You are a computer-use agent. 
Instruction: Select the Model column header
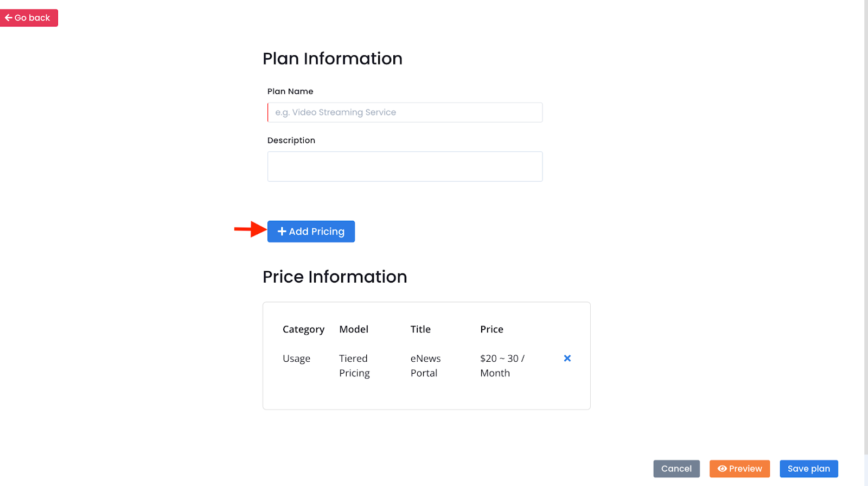point(354,329)
